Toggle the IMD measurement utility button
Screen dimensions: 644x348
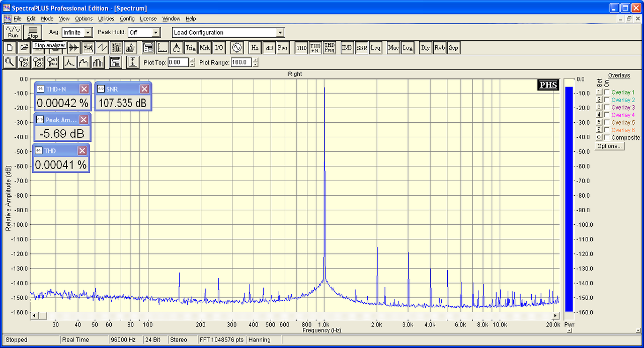point(347,48)
